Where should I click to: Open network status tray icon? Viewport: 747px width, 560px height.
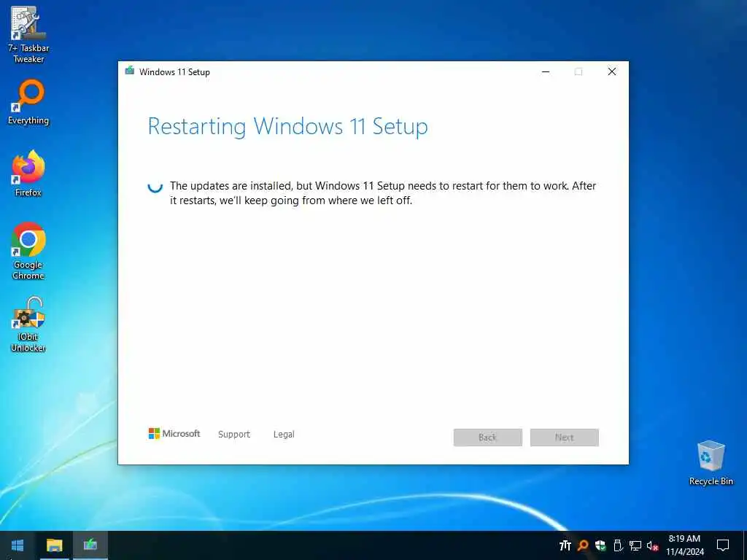(x=635, y=545)
